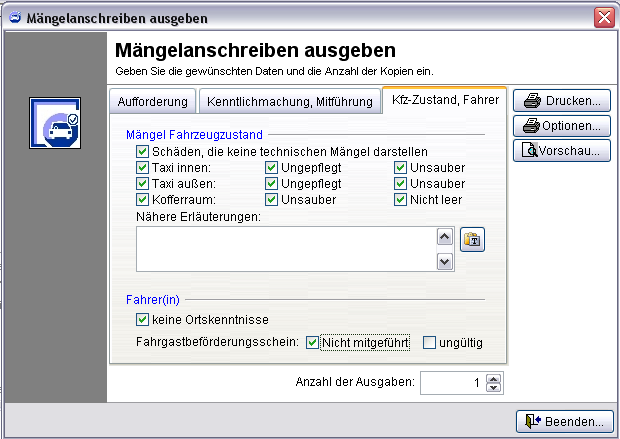Uncheck 'Taxi innen' checkbox
620x439 pixels.
pos(142,168)
